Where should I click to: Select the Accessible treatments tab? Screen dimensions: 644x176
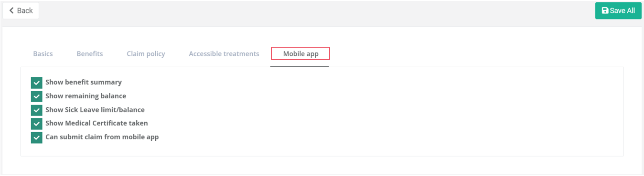pos(224,54)
